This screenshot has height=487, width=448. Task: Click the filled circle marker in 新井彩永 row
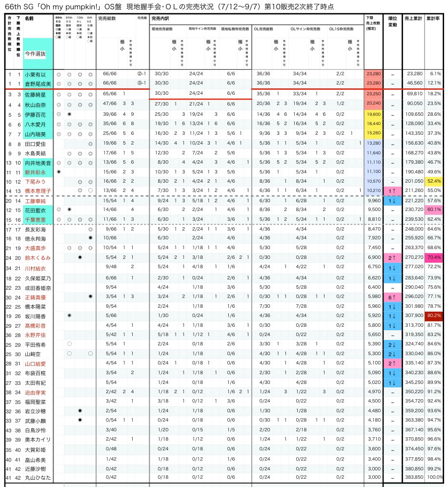pyautogui.click(x=59, y=172)
